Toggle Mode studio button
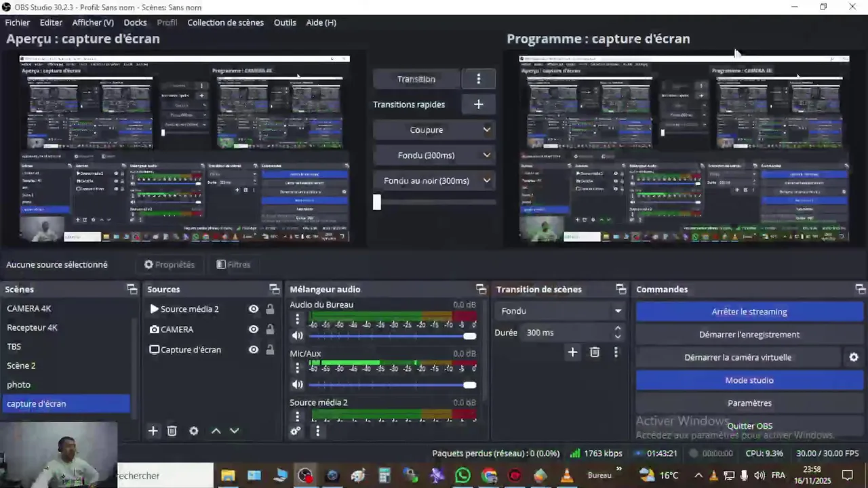This screenshot has height=488, width=868. [749, 380]
